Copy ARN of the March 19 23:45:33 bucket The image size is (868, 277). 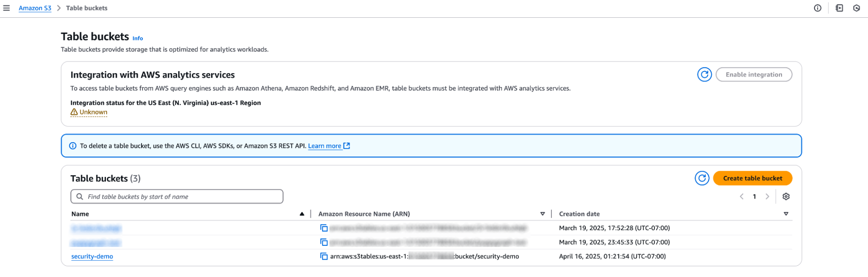[x=324, y=242]
